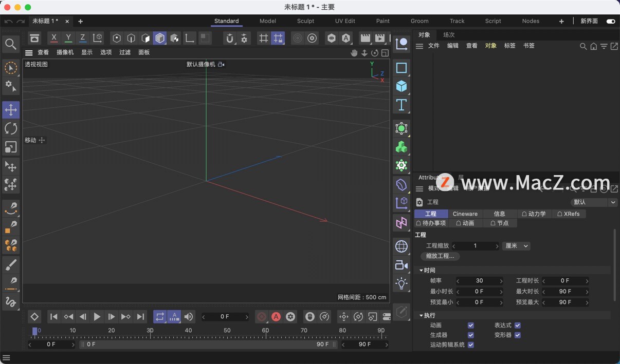
Task: Jump to the end of animation
Action: pyautogui.click(x=140, y=317)
